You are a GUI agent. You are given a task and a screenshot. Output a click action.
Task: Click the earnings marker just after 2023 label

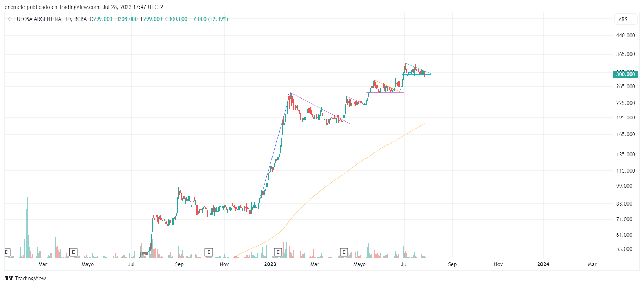(278, 252)
